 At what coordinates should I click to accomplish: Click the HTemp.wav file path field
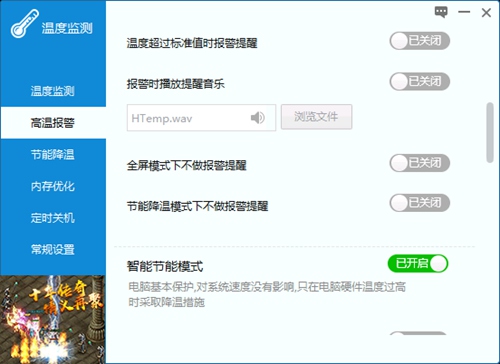pyautogui.click(x=201, y=118)
